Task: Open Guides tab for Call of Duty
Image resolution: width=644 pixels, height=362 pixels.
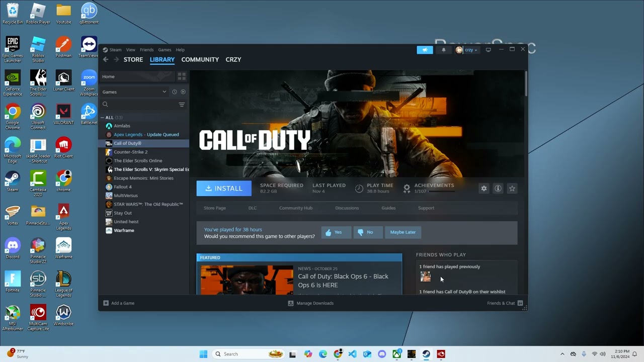Action: click(388, 208)
